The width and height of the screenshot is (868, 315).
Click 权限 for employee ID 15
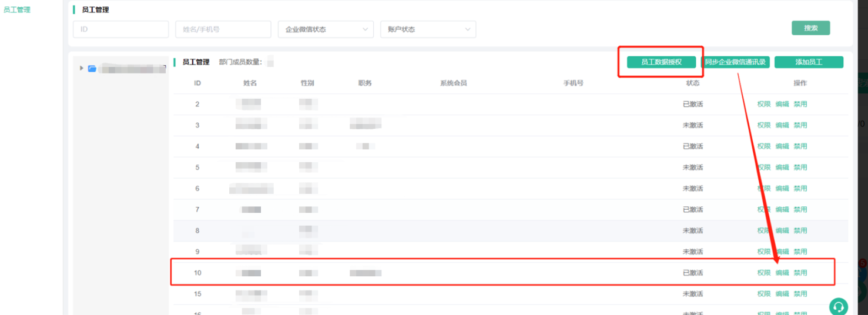pos(763,294)
